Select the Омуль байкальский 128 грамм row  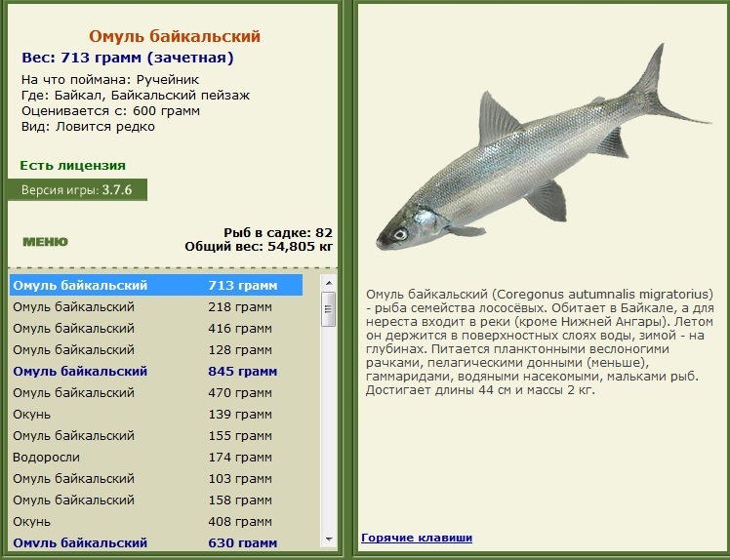coord(156,349)
